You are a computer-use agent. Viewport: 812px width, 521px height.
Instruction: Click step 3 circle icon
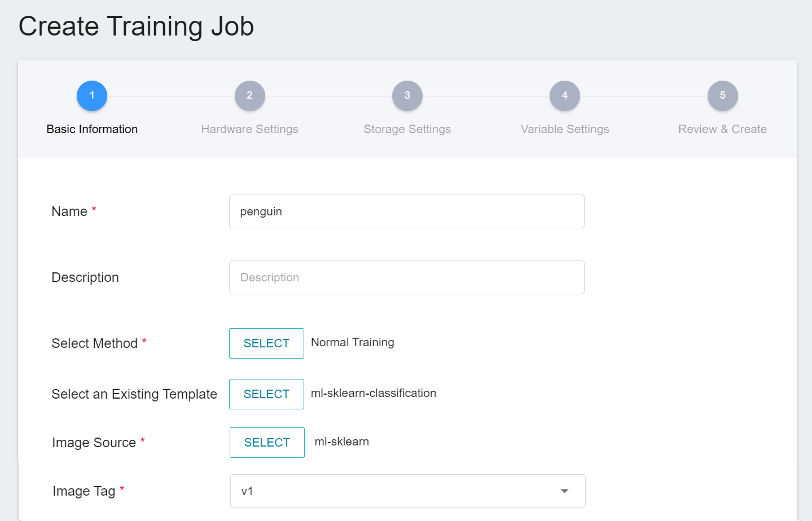pos(407,96)
